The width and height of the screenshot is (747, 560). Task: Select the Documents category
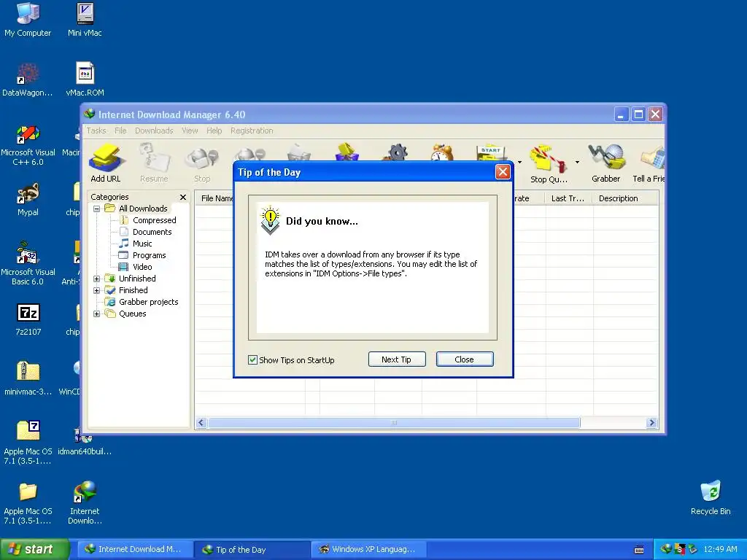[152, 232]
